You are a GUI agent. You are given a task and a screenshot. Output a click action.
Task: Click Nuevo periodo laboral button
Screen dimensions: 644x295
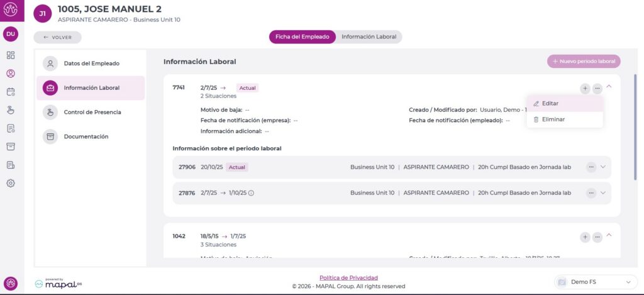(584, 62)
